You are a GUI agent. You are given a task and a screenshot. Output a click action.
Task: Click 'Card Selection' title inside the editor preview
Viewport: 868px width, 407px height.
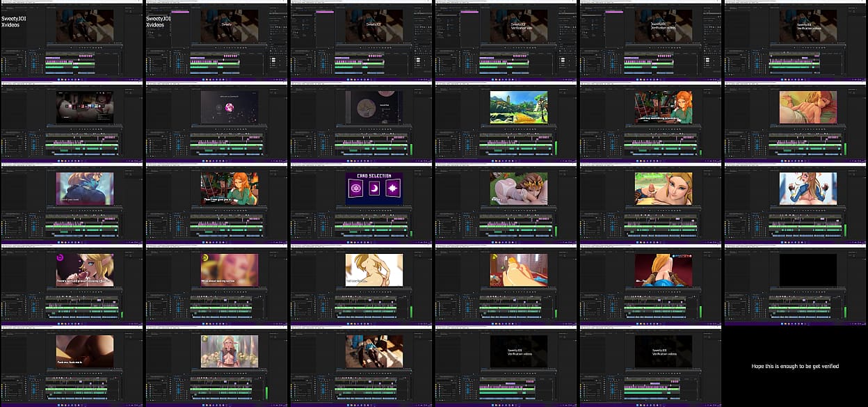(x=374, y=176)
